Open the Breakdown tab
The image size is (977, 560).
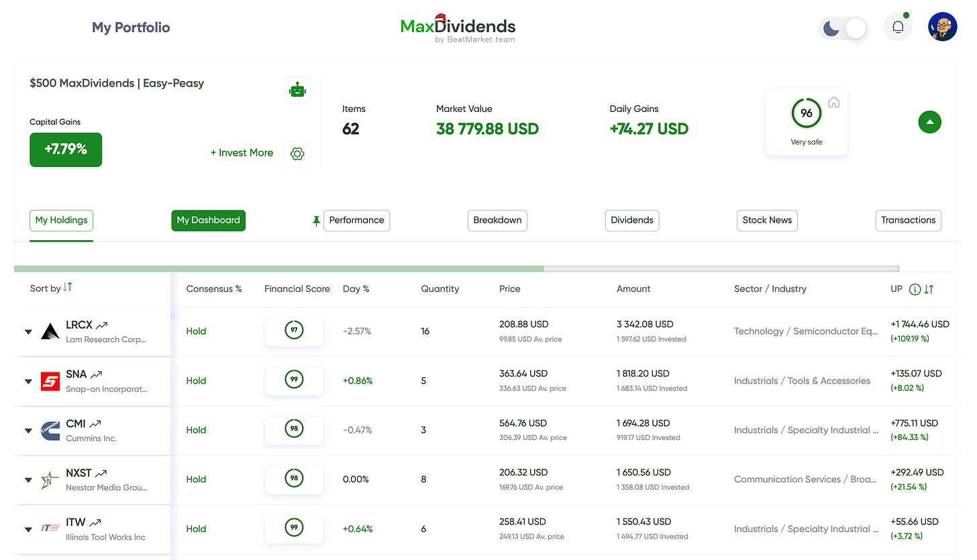point(497,221)
